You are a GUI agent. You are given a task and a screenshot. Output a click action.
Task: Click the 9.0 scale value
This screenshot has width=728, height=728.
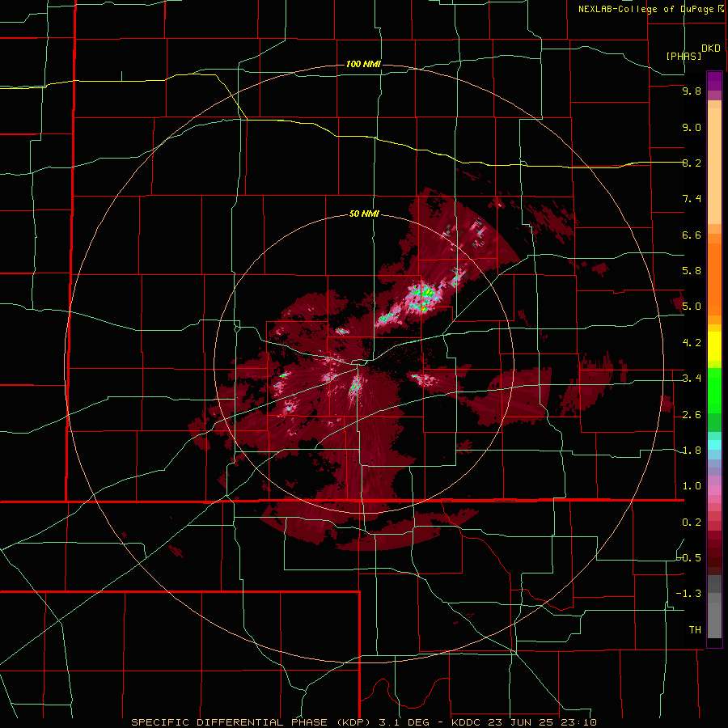click(692, 127)
